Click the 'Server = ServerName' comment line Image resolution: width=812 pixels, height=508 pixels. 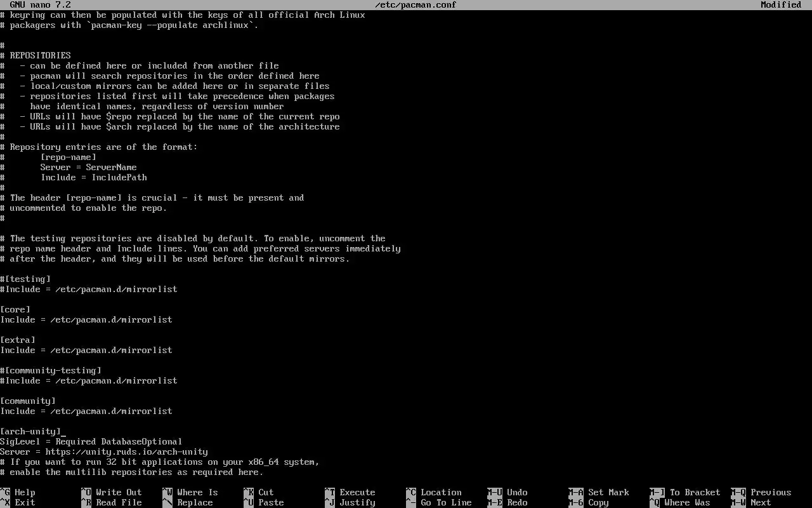69,167
